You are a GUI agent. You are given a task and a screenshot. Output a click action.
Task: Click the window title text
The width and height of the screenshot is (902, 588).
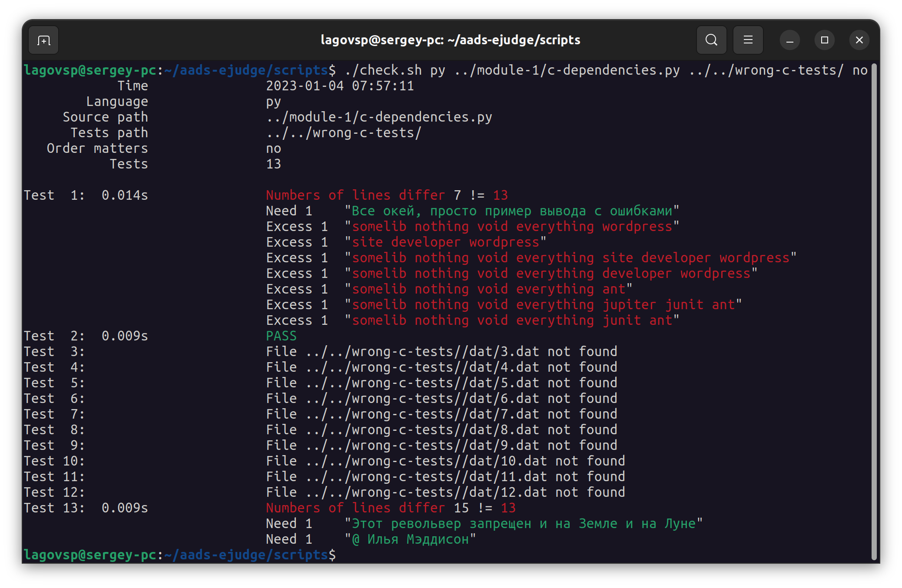click(x=450, y=40)
